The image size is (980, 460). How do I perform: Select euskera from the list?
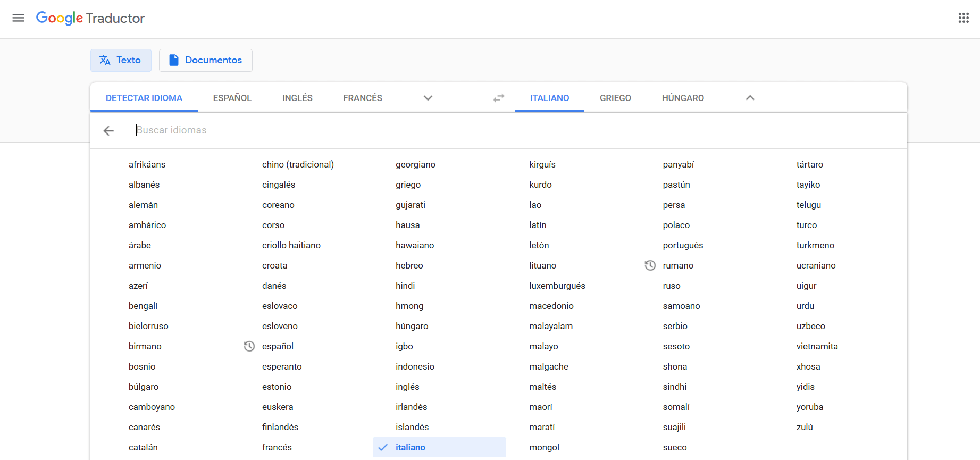278,407
